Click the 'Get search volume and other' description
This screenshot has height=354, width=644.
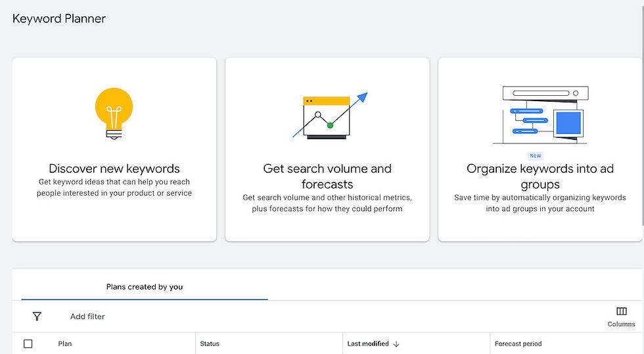pyautogui.click(x=327, y=203)
